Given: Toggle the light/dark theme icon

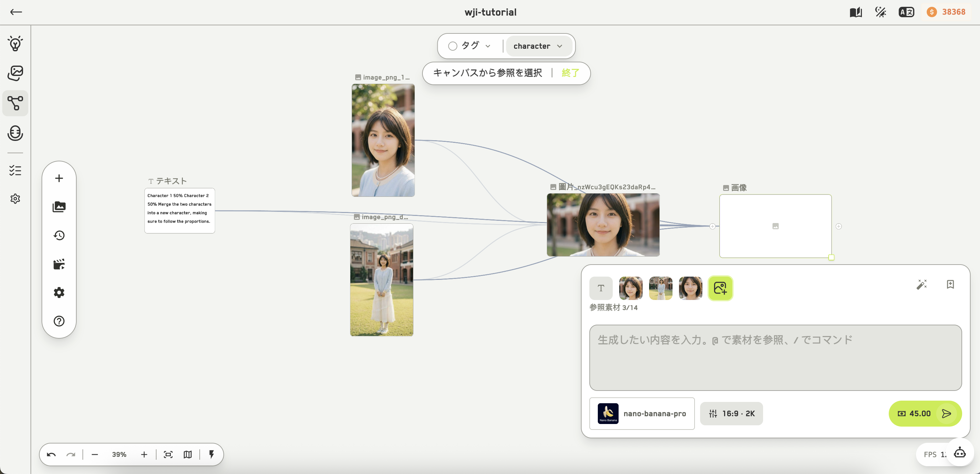Looking at the screenshot, I should 881,12.
